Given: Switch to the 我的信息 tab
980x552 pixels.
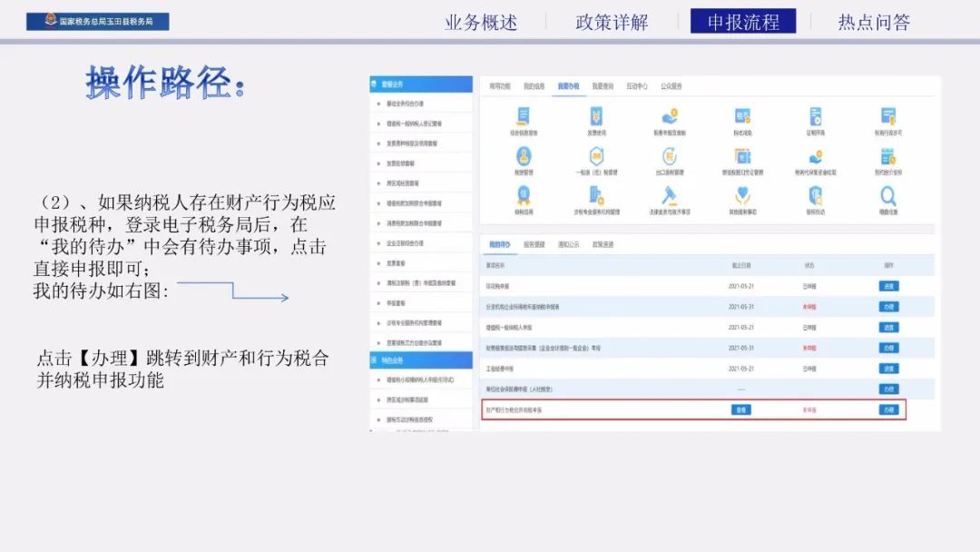Looking at the screenshot, I should pyautogui.click(x=534, y=86).
